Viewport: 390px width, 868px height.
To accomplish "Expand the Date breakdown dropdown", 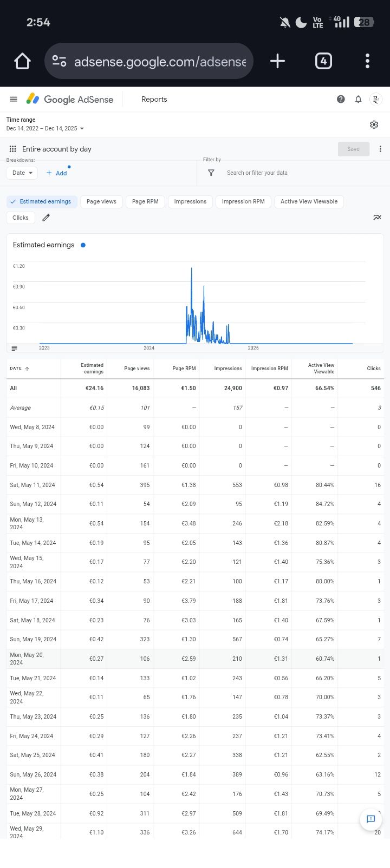I will click(x=22, y=173).
